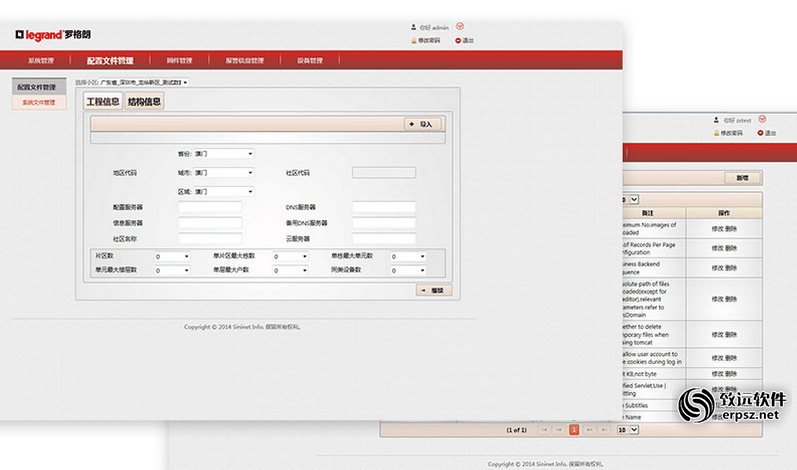The image size is (797, 470).
Task: Click the Legrand logo in the header
Action: tap(53, 35)
